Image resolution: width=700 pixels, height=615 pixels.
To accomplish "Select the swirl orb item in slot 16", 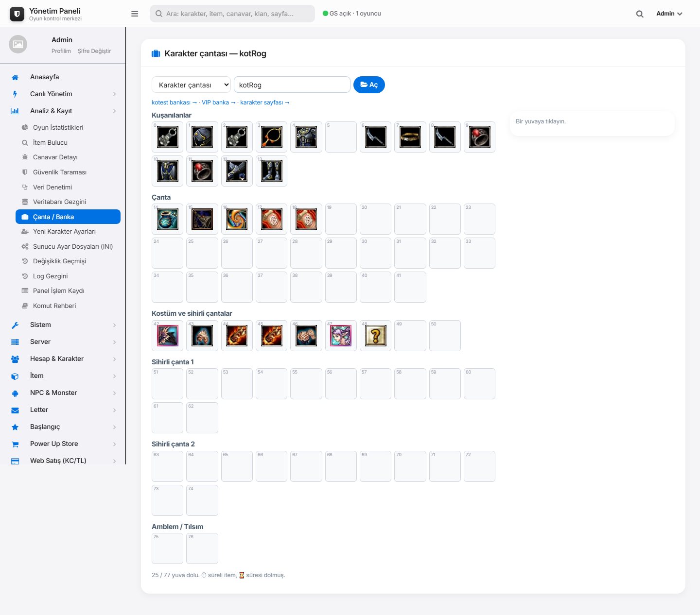I will point(237,219).
